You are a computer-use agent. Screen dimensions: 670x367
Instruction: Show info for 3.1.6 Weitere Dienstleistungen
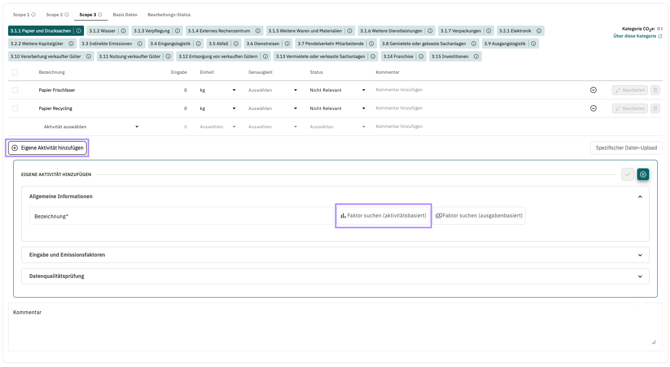pyautogui.click(x=430, y=31)
